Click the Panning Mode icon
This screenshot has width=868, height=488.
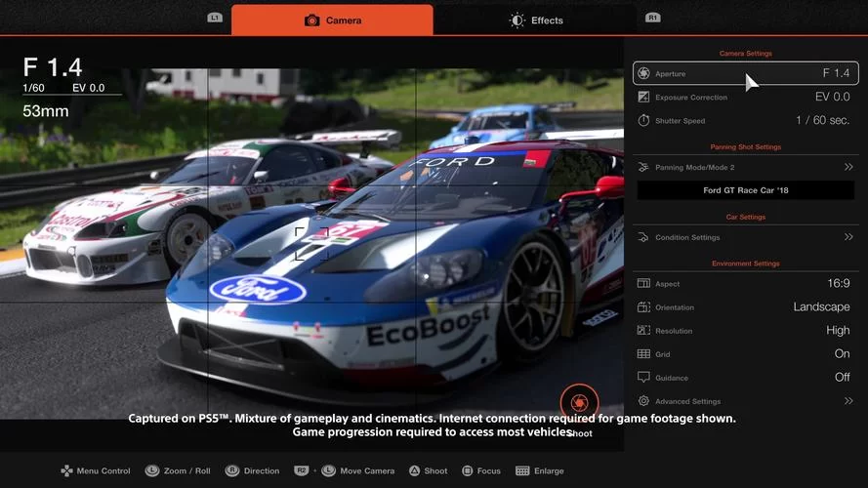click(x=643, y=167)
